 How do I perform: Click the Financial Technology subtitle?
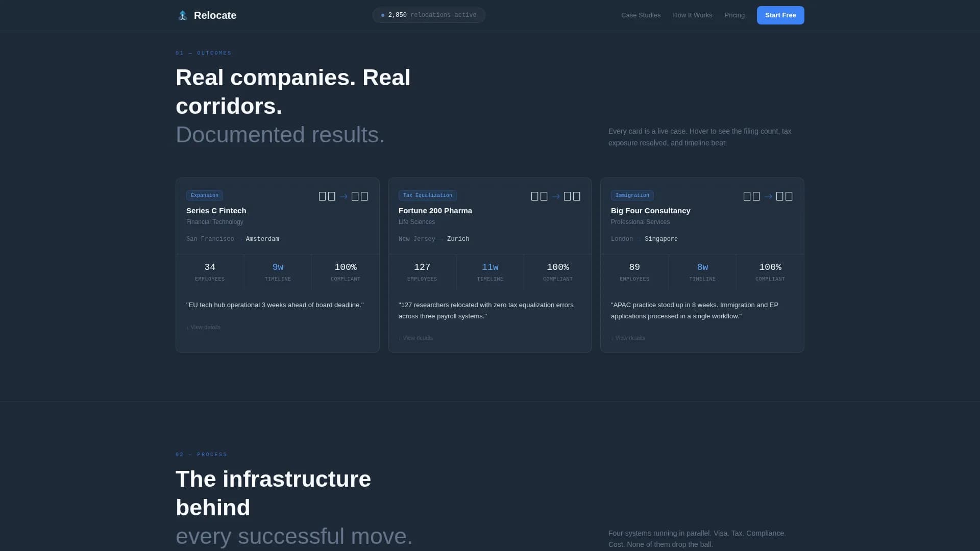pos(215,222)
